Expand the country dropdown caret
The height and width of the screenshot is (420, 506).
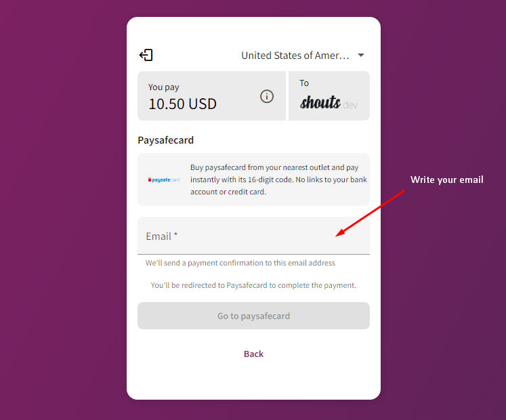(x=361, y=55)
